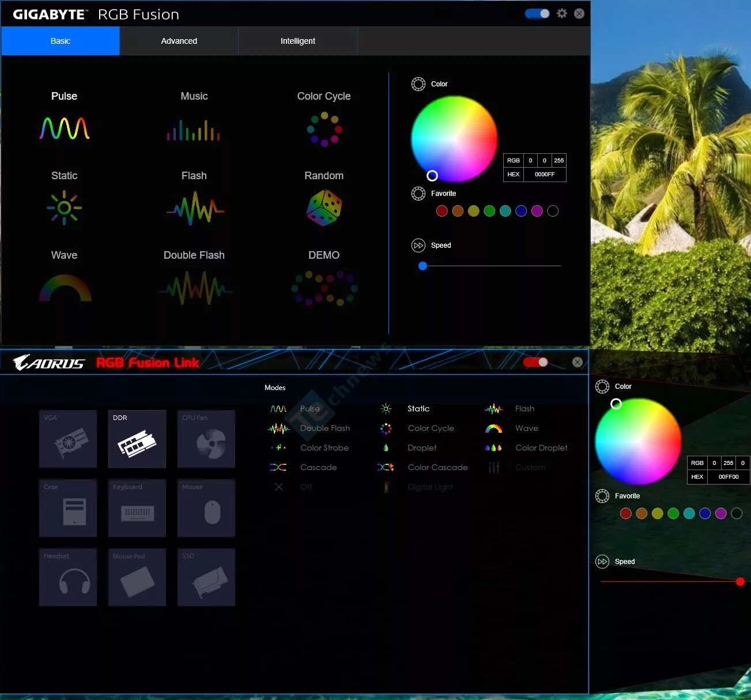Select the Music lighting effect
The height and width of the screenshot is (700, 751).
point(194,130)
